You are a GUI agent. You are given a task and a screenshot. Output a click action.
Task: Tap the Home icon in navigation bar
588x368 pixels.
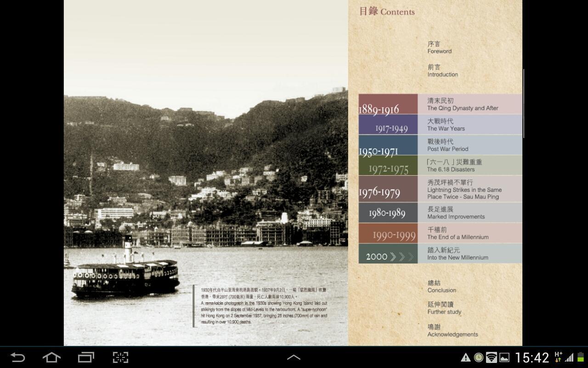(52, 356)
